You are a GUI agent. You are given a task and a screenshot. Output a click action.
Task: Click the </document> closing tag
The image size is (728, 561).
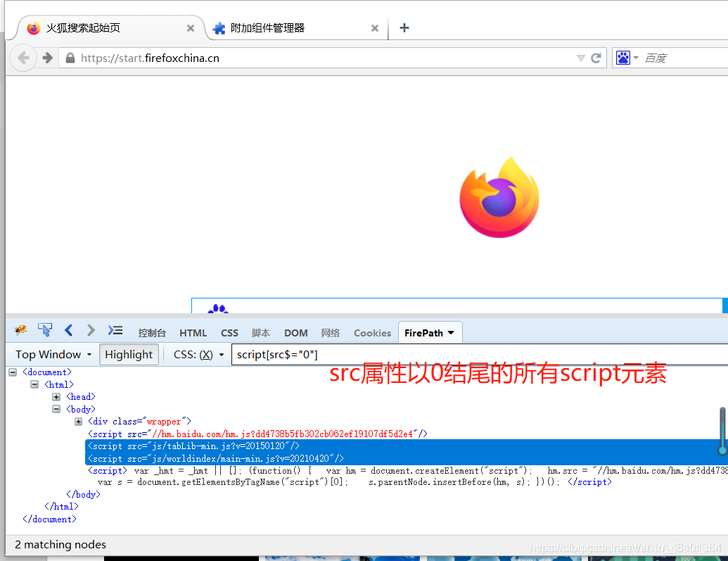[x=49, y=519]
